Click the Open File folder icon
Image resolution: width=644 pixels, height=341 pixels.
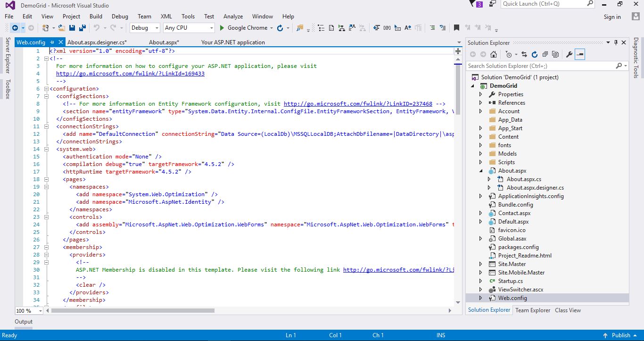(62, 28)
